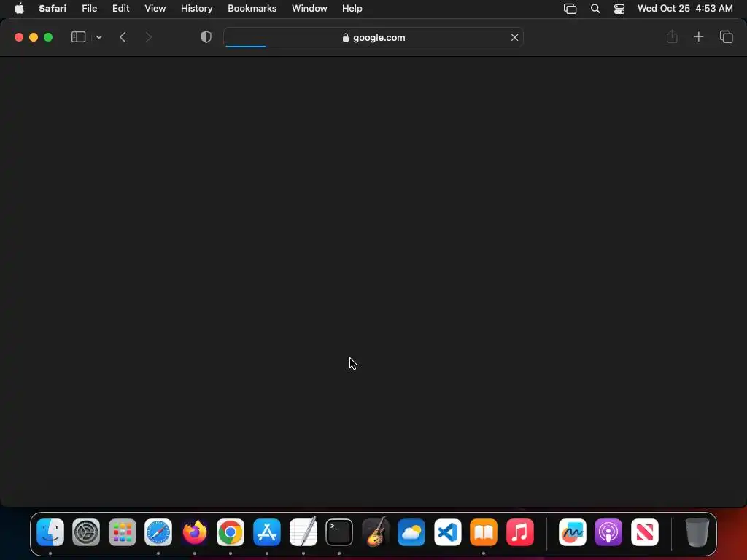747x560 pixels.
Task: Open App Store from the Dock
Action: point(267,532)
